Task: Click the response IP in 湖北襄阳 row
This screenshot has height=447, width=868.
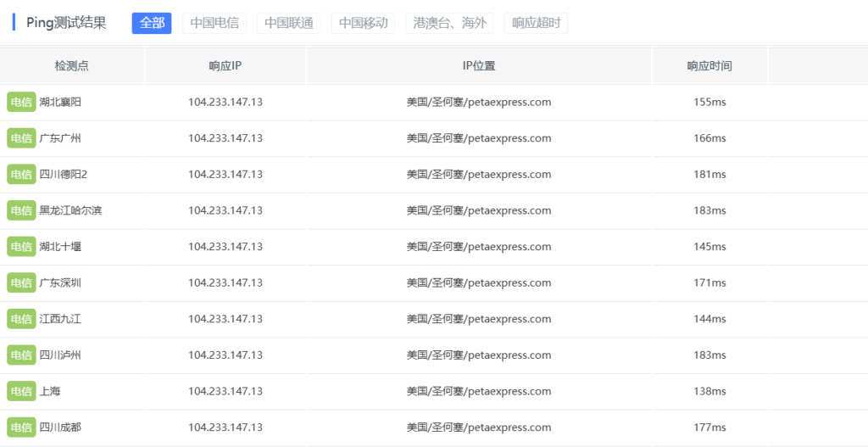Action: 225,102
